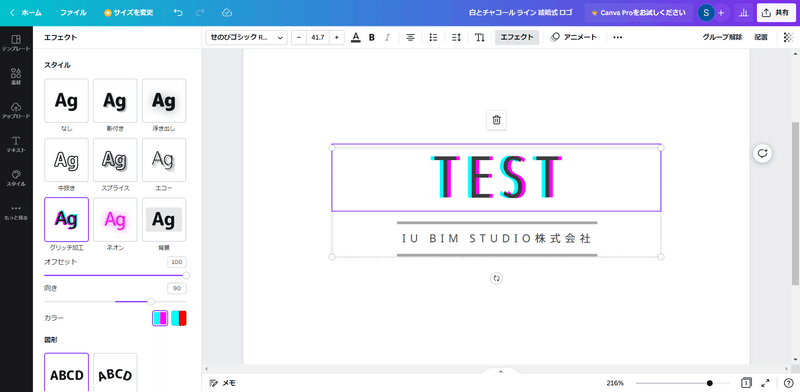The height and width of the screenshot is (392, 800).
Task: Select the Lift (浮き出し) text style
Action: (164, 101)
